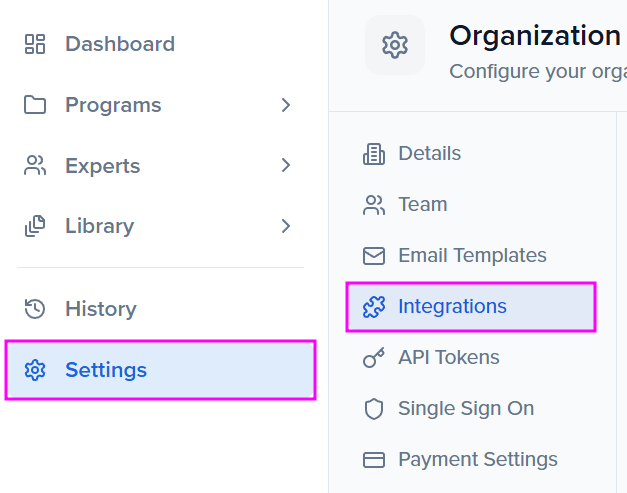Viewport: 627px width, 493px height.
Task: Click the Email Templates envelope icon
Action: tap(373, 256)
